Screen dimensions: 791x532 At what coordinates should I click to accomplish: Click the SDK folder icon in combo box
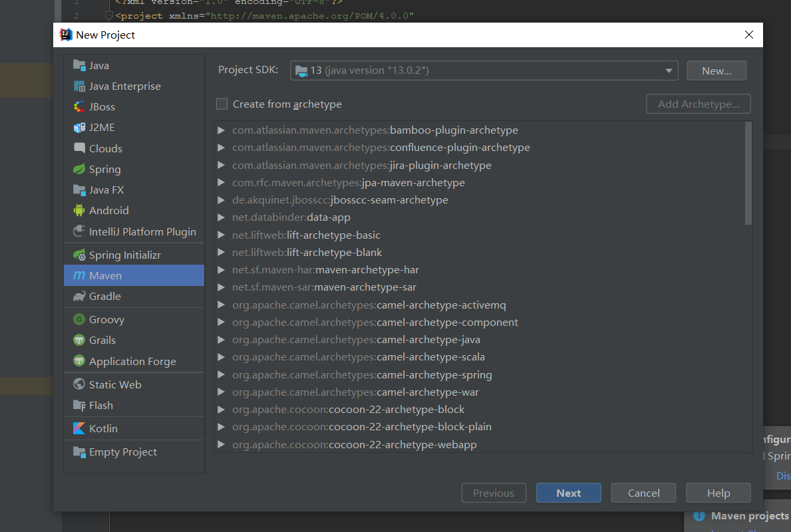(x=301, y=70)
